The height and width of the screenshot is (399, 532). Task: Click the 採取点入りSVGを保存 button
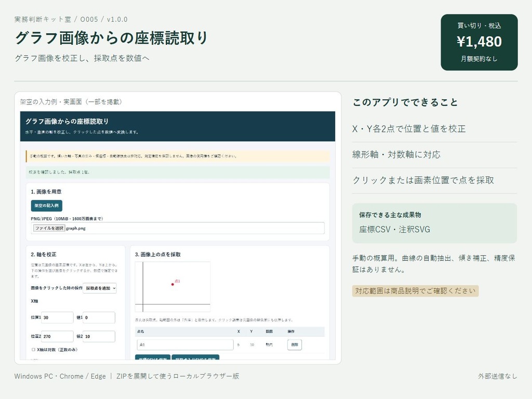pyautogui.click(x=195, y=357)
